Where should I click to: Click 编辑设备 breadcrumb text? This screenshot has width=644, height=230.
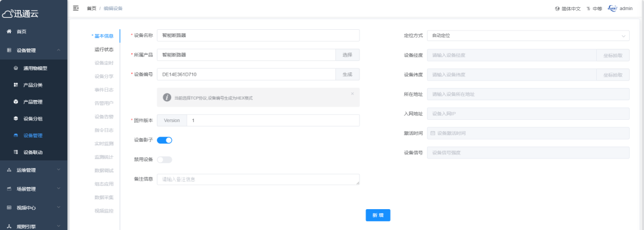113,8
